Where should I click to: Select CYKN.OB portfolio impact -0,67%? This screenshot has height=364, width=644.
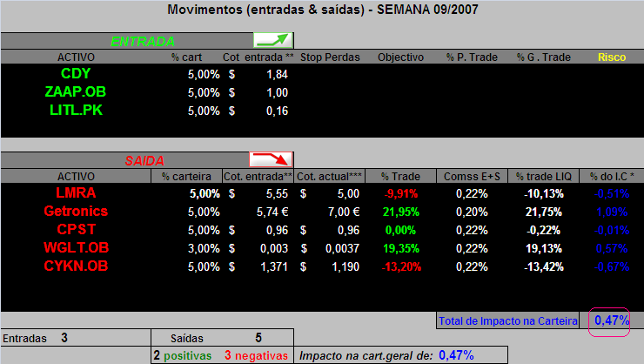coord(612,266)
